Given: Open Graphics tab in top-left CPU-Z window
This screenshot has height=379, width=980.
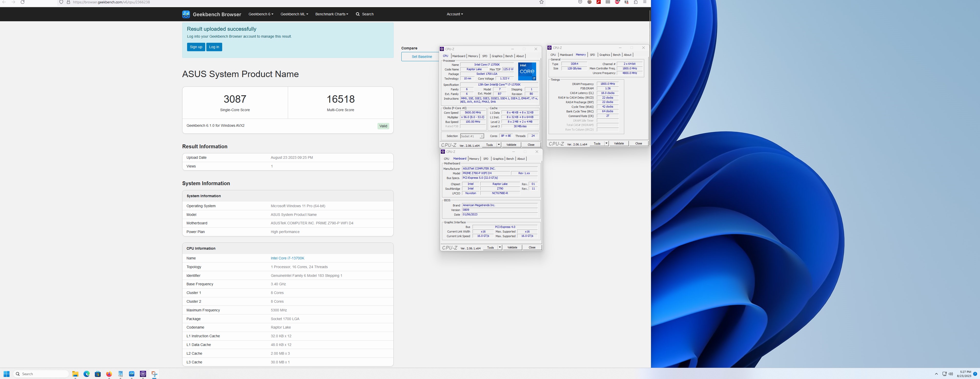Looking at the screenshot, I should coord(497,56).
